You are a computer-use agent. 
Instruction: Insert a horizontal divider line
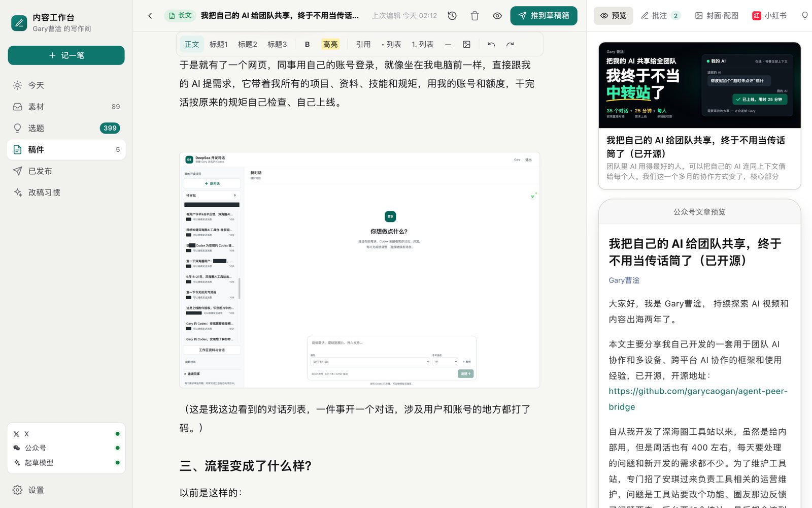point(448,44)
